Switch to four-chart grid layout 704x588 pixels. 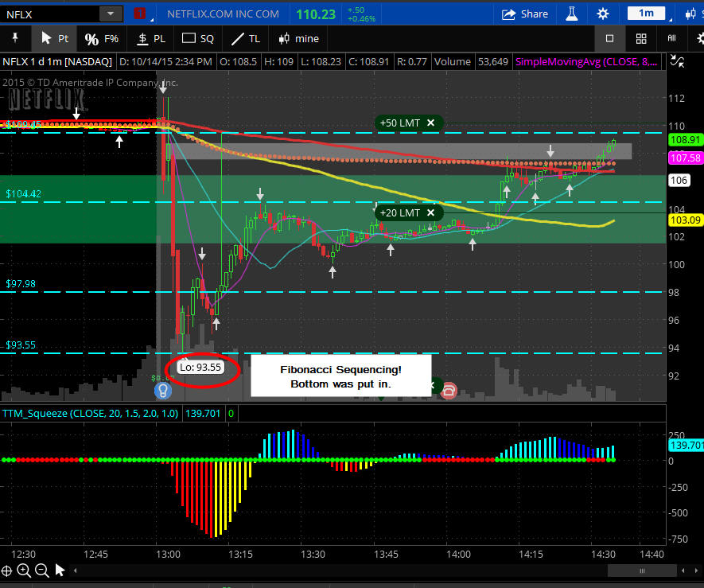pyautogui.click(x=641, y=38)
